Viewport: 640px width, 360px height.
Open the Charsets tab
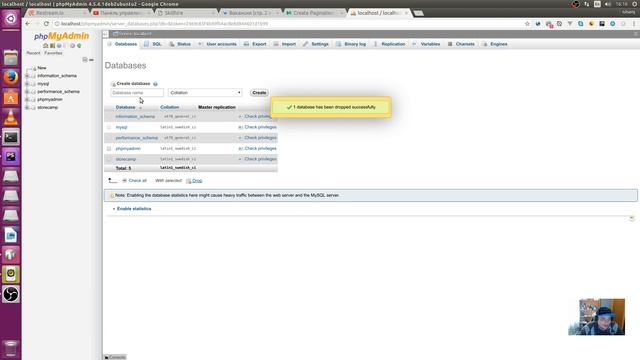tap(461, 44)
